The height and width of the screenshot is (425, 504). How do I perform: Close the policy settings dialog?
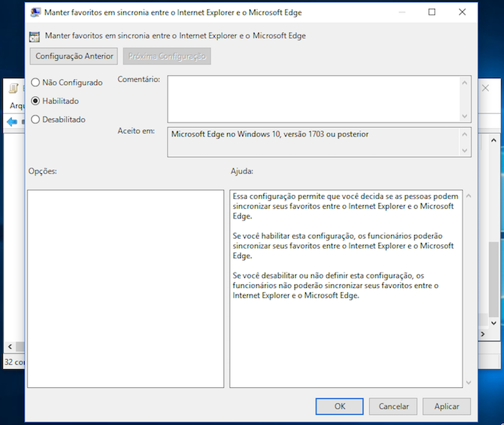[x=462, y=12]
